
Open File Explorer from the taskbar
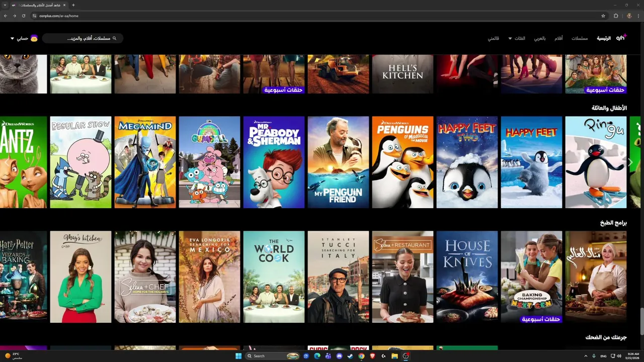pyautogui.click(x=394, y=356)
